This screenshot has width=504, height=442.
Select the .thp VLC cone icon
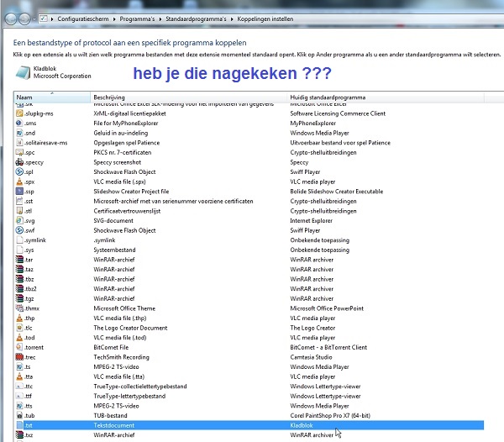coord(19,318)
